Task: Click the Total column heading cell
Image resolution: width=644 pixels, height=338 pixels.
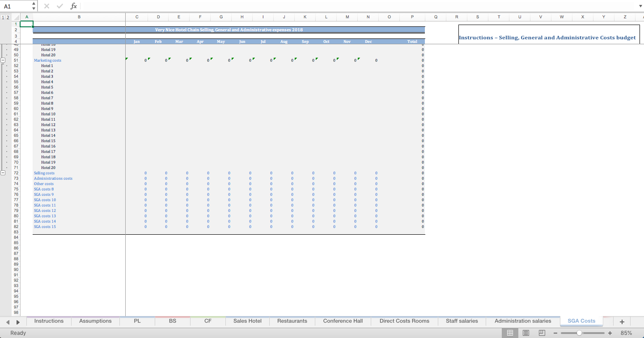Action: pyautogui.click(x=412, y=42)
